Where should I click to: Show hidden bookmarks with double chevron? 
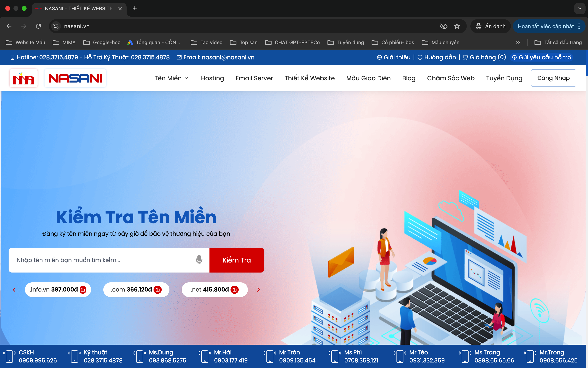pos(518,42)
